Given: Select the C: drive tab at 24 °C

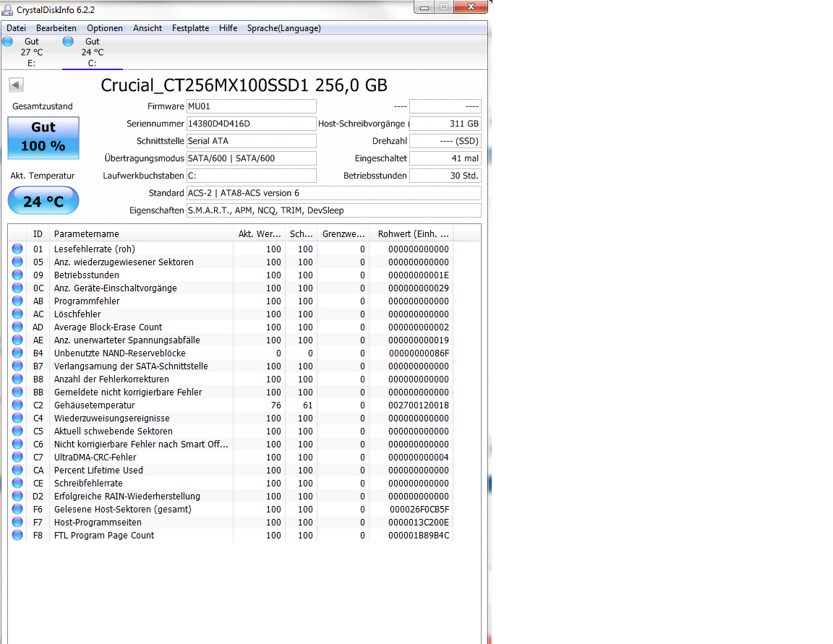Looking at the screenshot, I should pyautogui.click(x=93, y=52).
